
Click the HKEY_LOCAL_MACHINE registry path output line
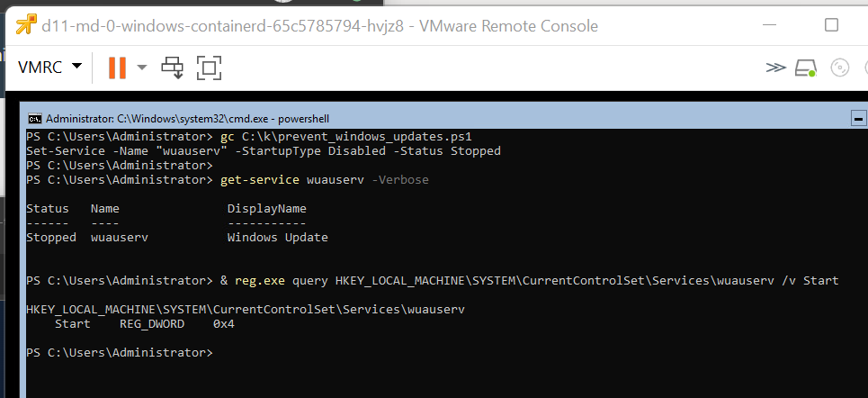tap(246, 310)
